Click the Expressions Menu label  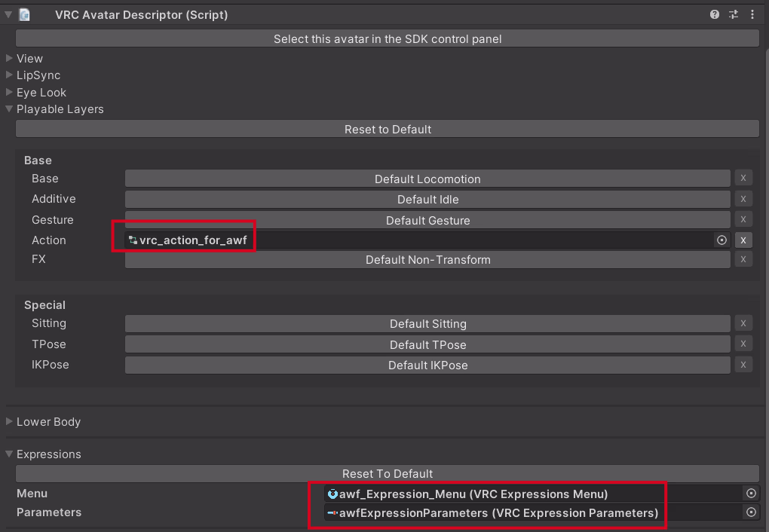32,494
